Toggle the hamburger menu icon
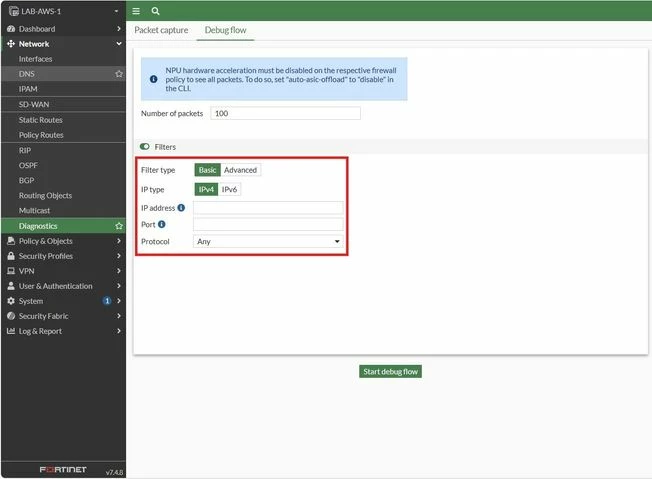The image size is (652, 479). 136,11
